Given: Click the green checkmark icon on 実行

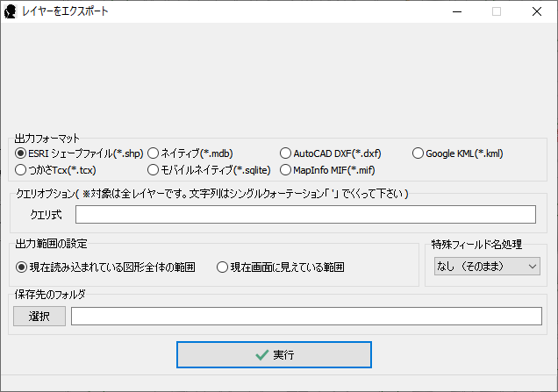Looking at the screenshot, I should click(261, 355).
